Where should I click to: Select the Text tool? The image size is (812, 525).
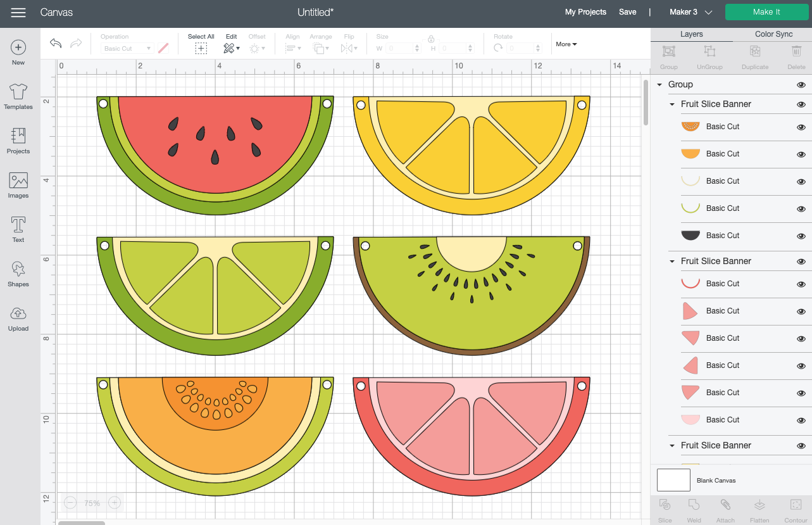[18, 230]
